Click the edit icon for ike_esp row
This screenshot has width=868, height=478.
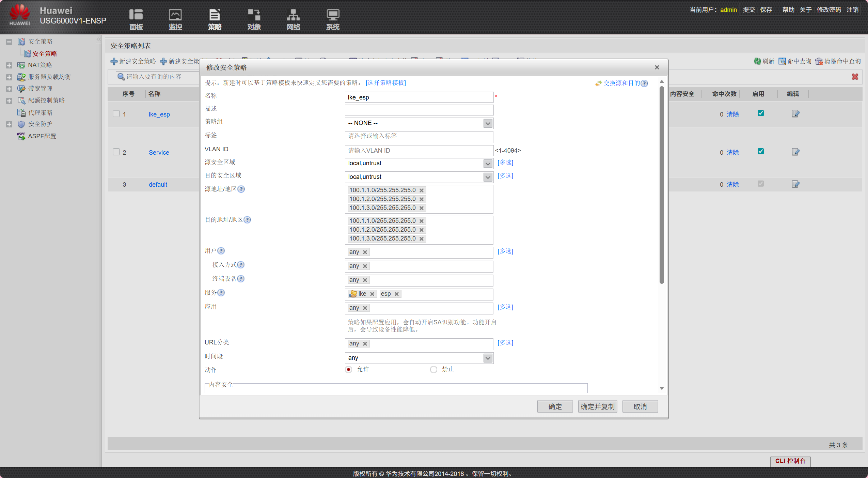795,114
